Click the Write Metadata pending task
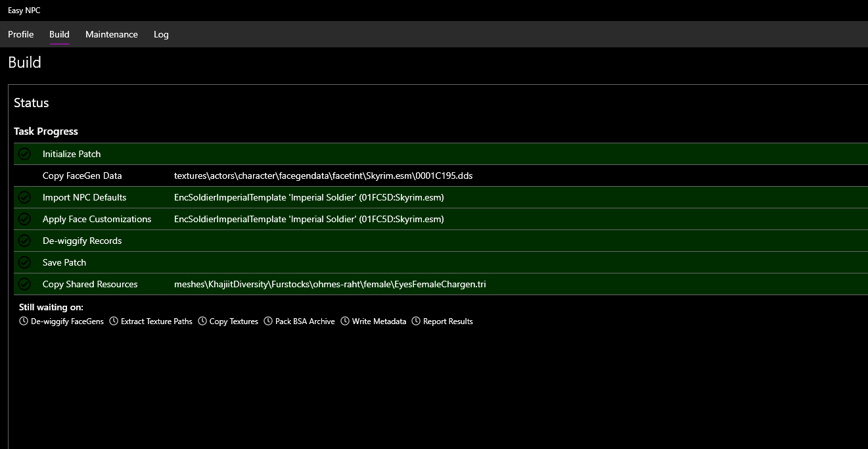The image size is (868, 449). pos(379,321)
